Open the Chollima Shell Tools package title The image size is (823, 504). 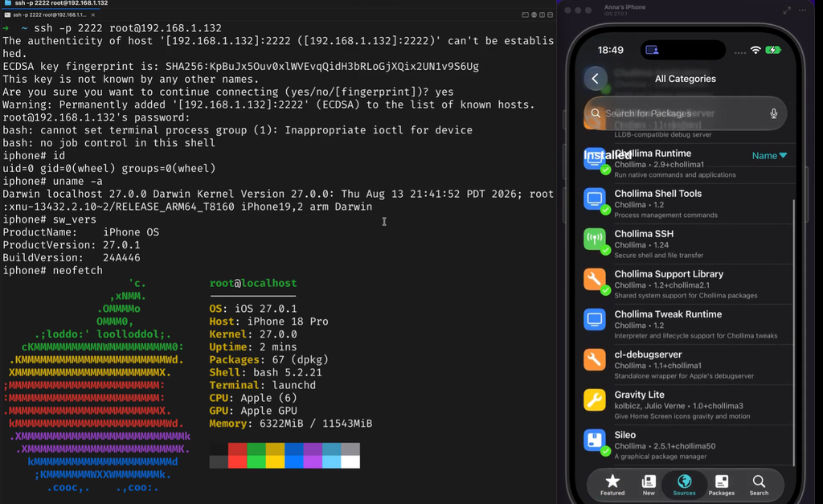(658, 194)
